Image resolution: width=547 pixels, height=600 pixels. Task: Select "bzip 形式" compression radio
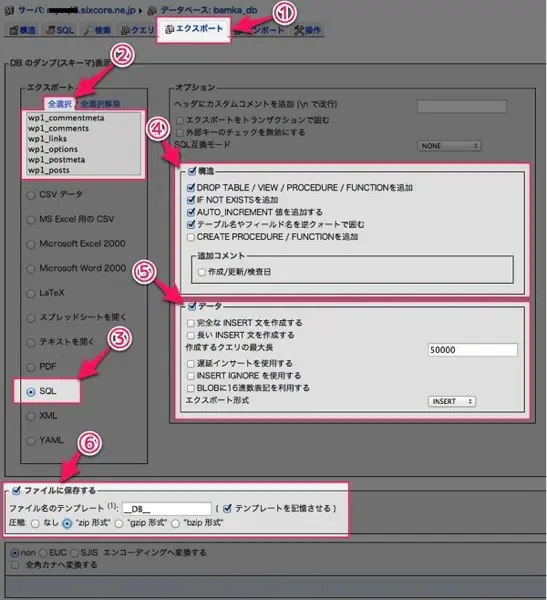click(175, 523)
